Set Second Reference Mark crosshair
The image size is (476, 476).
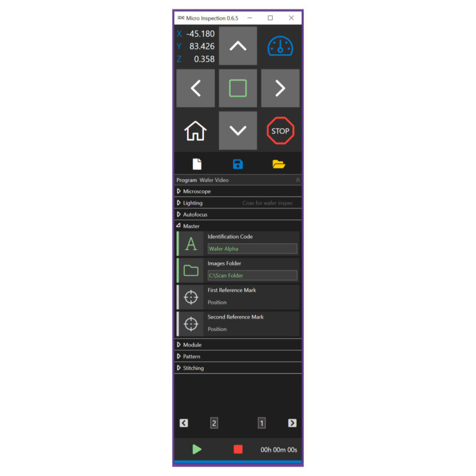tap(191, 324)
